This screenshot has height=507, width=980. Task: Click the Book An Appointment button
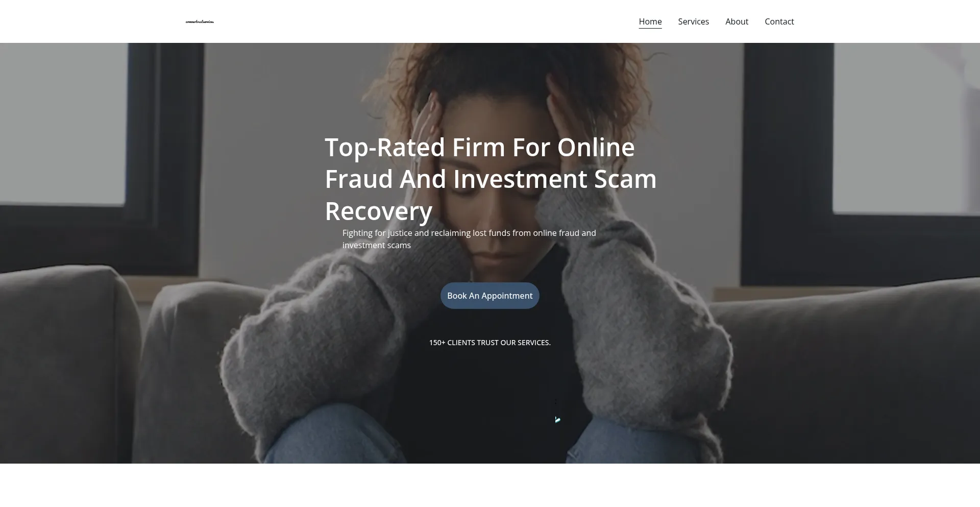(x=489, y=296)
